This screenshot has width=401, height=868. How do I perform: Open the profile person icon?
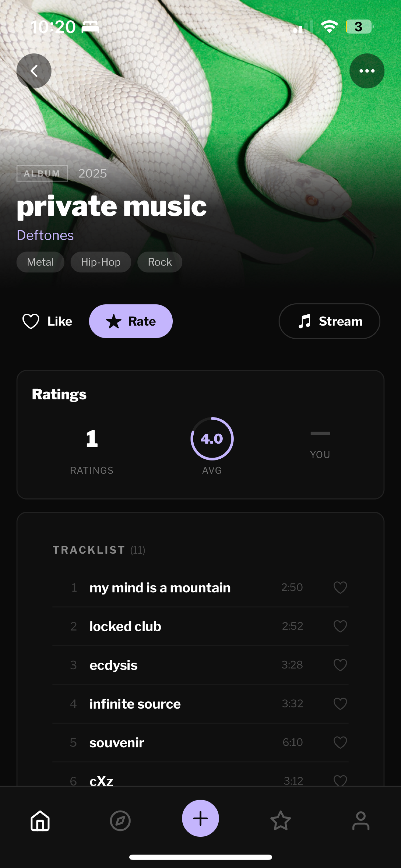[x=361, y=821]
